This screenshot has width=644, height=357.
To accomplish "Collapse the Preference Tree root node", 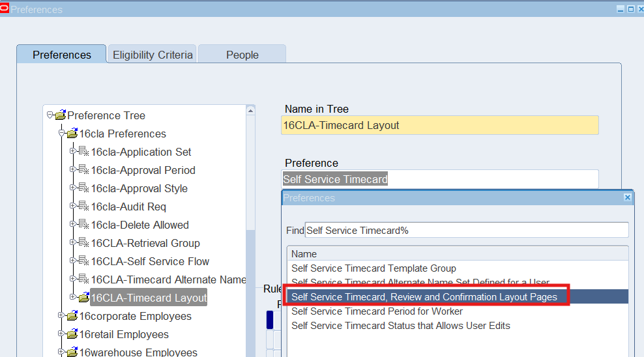I will (x=50, y=115).
